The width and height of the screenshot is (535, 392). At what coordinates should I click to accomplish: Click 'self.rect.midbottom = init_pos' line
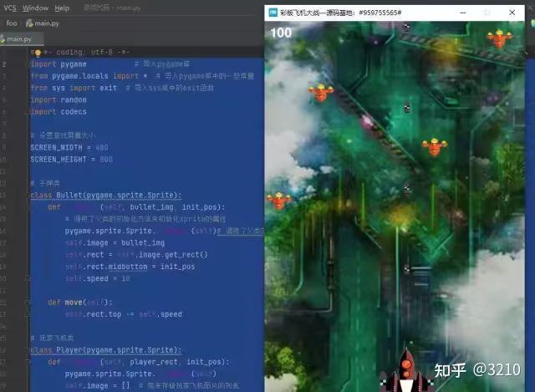(130, 267)
